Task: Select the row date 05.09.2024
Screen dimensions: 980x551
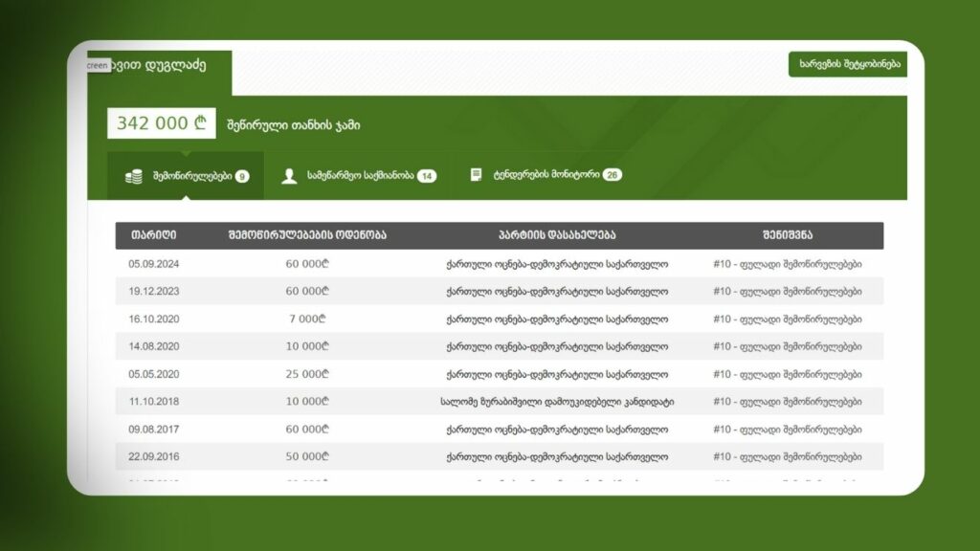Action: click(153, 263)
